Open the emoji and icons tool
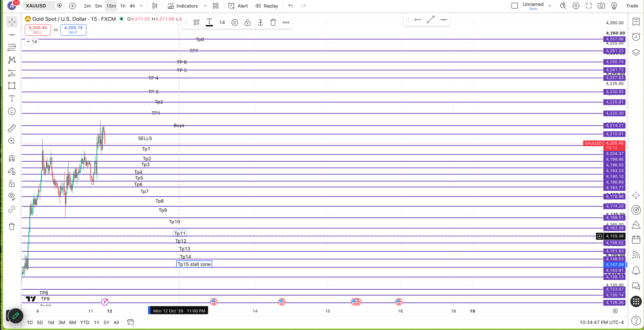The width and height of the screenshot is (644, 330). [x=12, y=111]
